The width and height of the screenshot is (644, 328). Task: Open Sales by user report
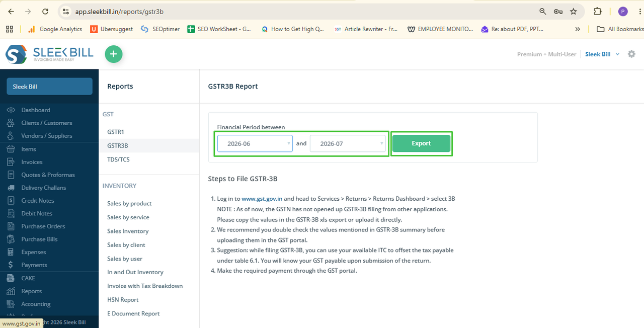coord(125,259)
